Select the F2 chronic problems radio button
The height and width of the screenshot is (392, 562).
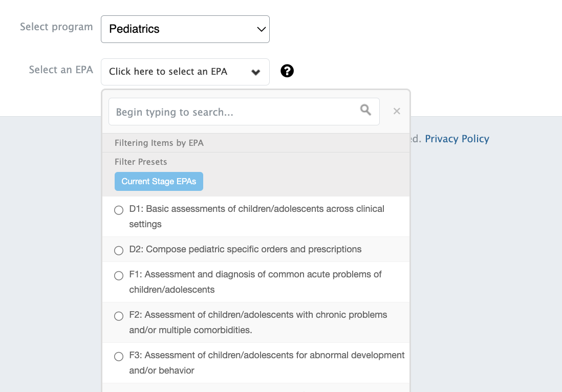[x=119, y=316]
